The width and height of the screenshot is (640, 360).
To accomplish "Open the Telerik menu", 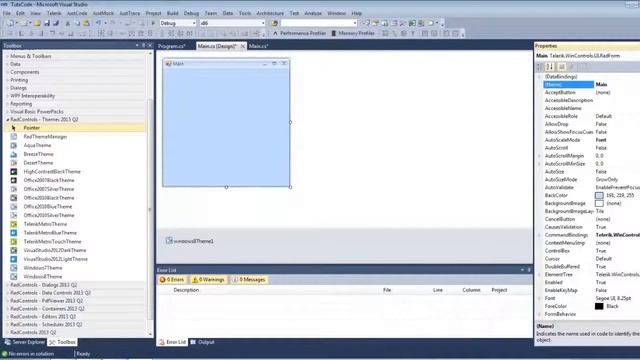I will (54, 13).
